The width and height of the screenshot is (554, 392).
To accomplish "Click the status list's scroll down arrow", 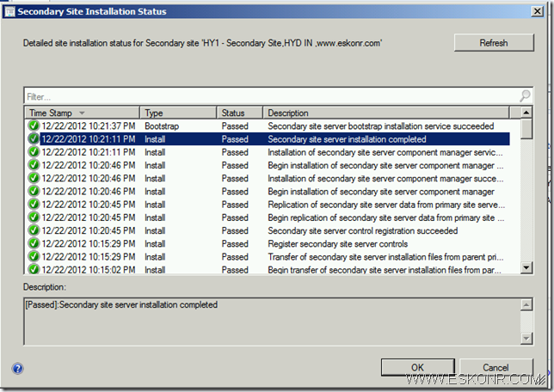I will point(526,267).
